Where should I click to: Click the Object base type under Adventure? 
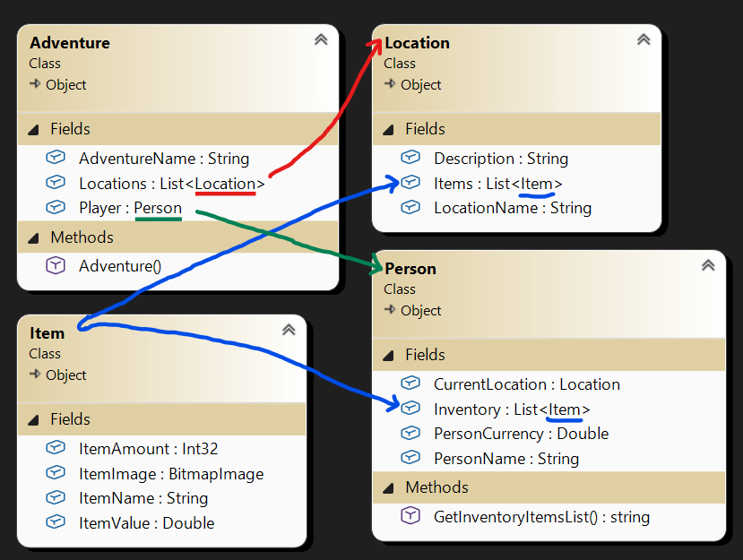(x=65, y=85)
